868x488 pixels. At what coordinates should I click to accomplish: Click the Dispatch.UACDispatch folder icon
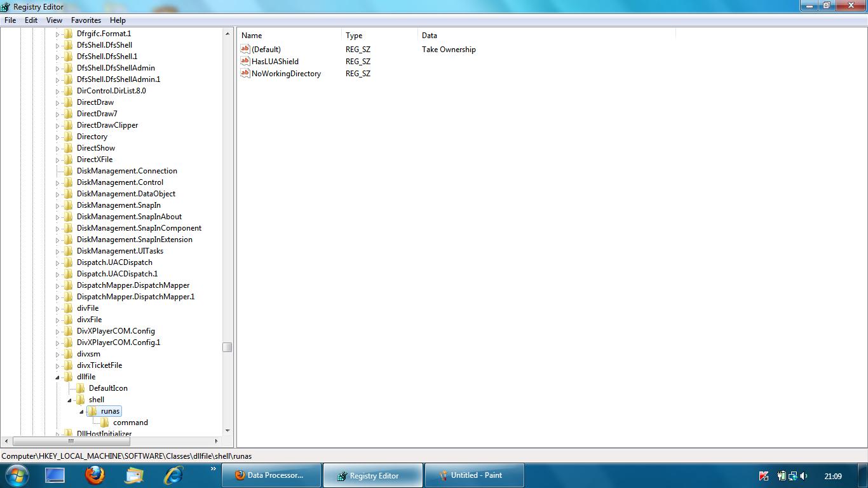click(x=68, y=262)
